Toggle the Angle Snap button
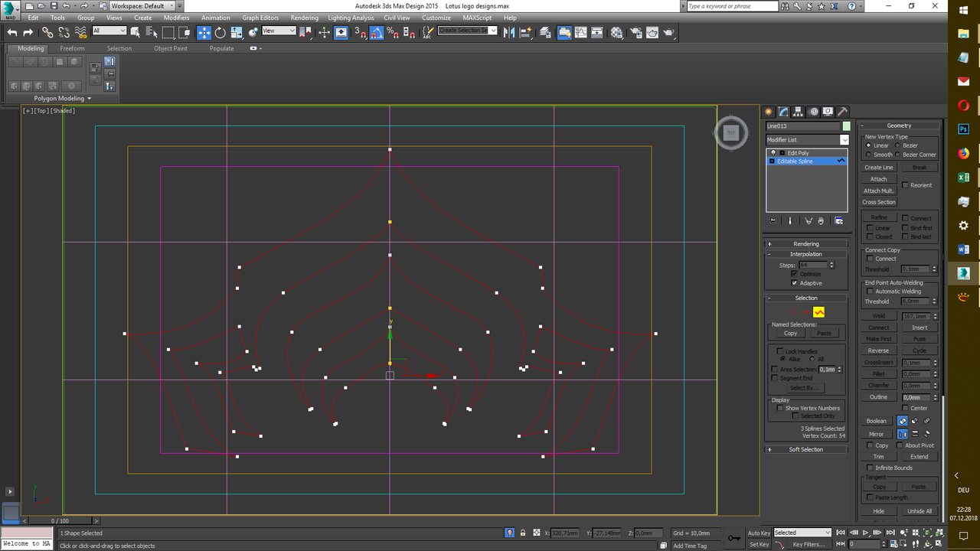This screenshot has width=980, height=551. click(377, 32)
